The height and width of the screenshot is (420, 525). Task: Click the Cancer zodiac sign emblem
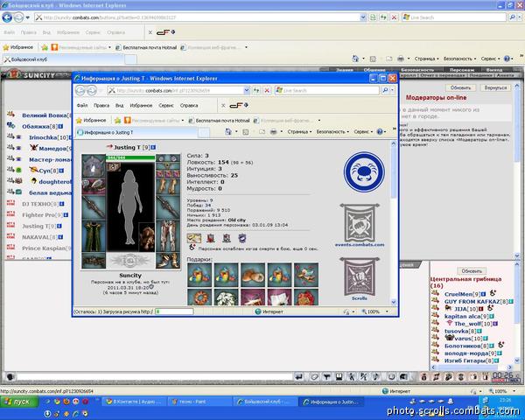click(364, 171)
